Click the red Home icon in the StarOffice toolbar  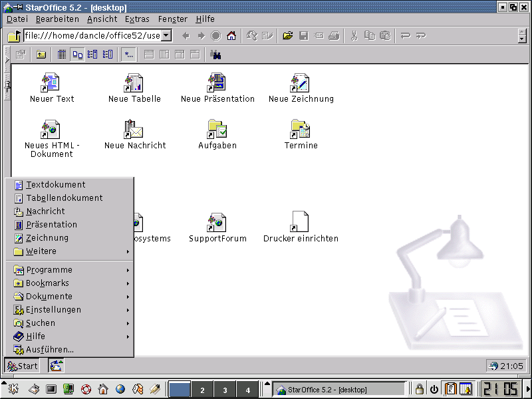231,36
